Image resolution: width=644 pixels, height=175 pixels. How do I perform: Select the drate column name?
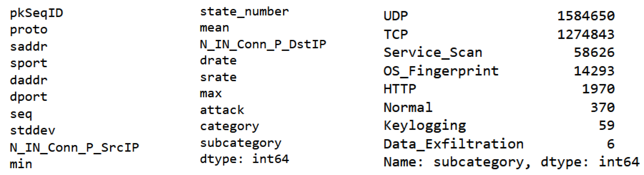(218, 61)
